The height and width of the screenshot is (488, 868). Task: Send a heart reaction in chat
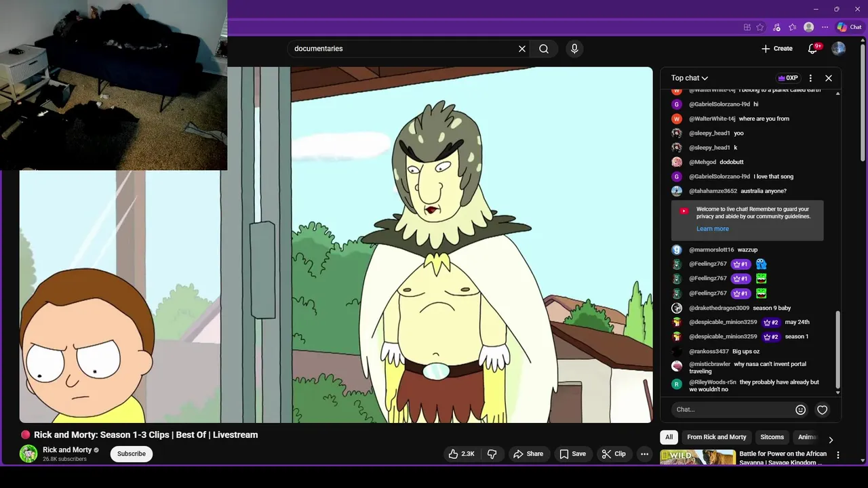click(x=823, y=409)
